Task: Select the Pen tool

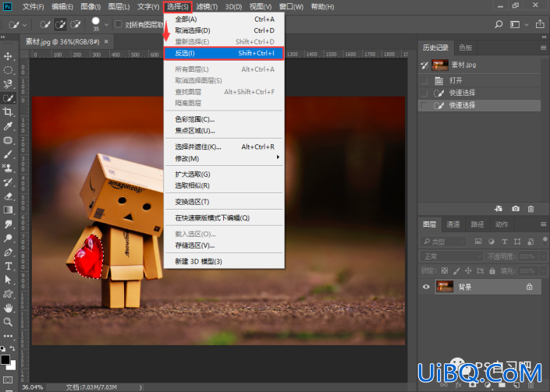Action: tap(8, 253)
